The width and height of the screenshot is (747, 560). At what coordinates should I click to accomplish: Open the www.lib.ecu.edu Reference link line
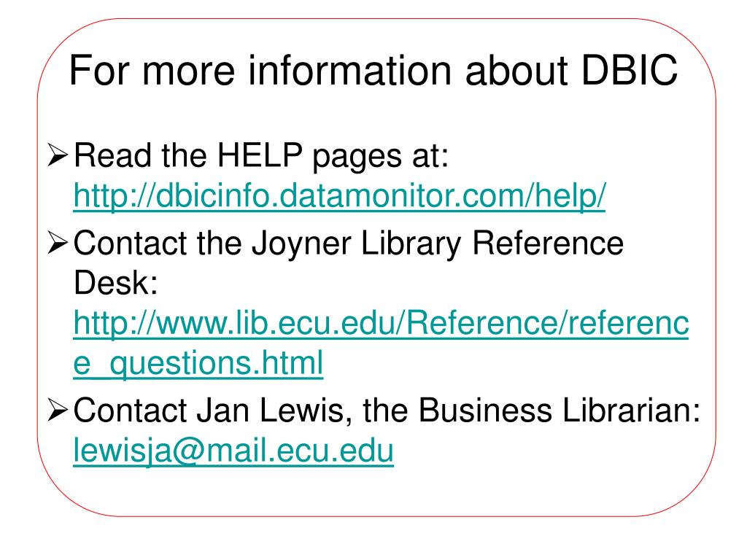[381, 323]
